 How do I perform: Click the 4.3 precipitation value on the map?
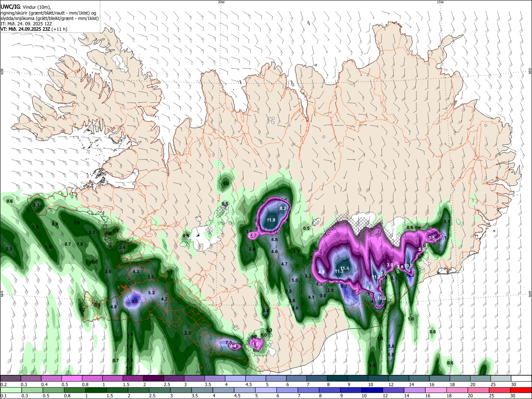point(136,271)
